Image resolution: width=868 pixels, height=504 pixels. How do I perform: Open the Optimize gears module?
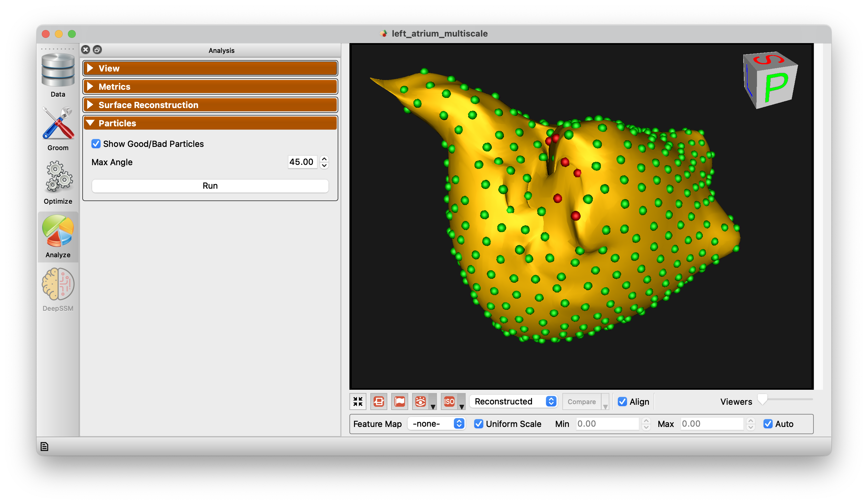[58, 182]
